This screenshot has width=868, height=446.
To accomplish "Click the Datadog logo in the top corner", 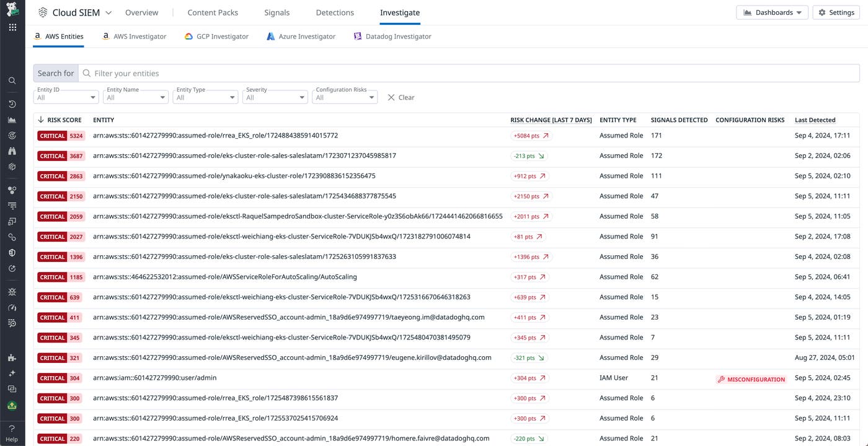I will tap(12, 9).
